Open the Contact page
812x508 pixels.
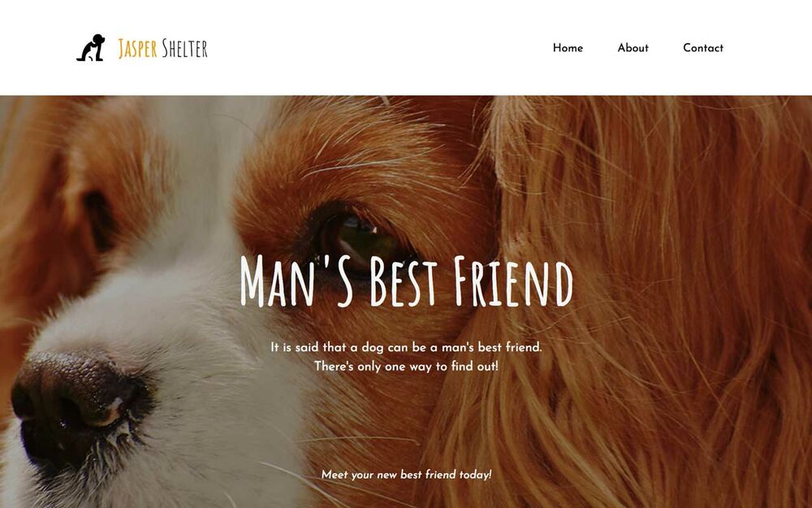click(x=702, y=48)
